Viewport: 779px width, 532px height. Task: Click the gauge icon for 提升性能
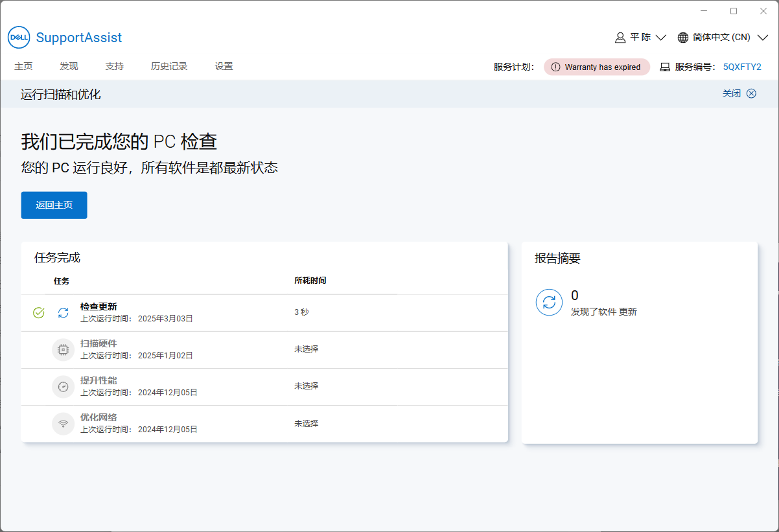[x=63, y=387]
